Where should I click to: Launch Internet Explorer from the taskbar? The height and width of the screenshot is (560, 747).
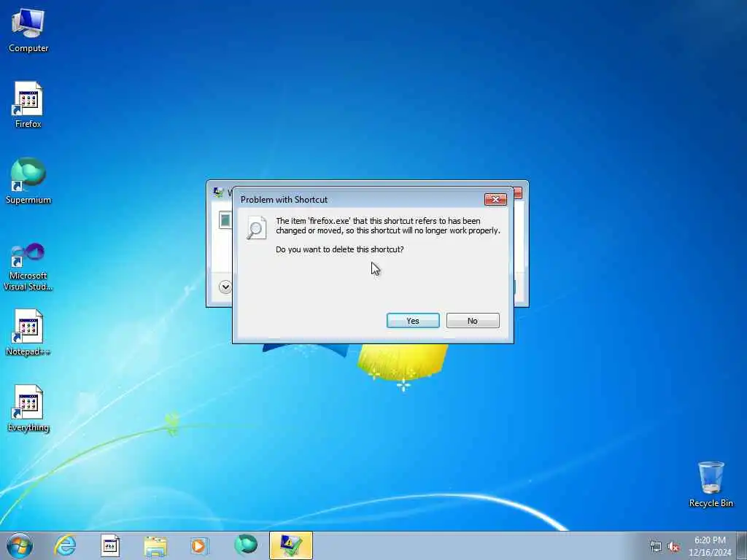point(65,545)
